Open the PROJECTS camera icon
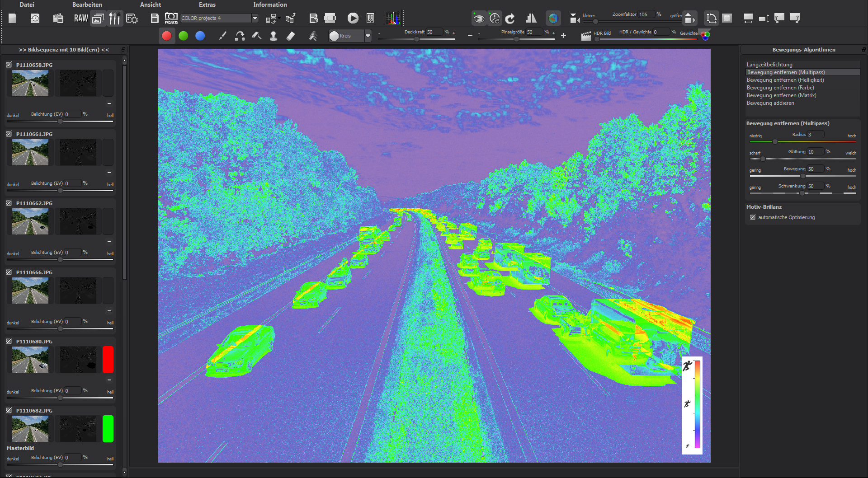The width and height of the screenshot is (868, 478). click(171, 18)
